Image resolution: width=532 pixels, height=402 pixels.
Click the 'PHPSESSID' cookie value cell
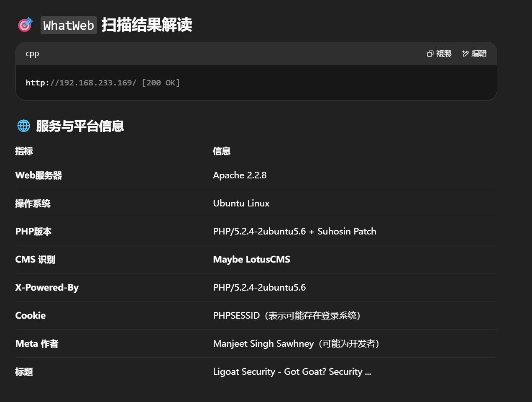[x=287, y=315]
